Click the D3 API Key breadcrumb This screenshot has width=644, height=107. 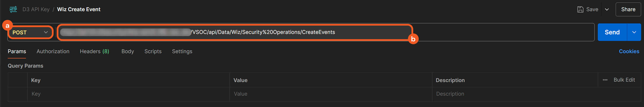pos(36,9)
